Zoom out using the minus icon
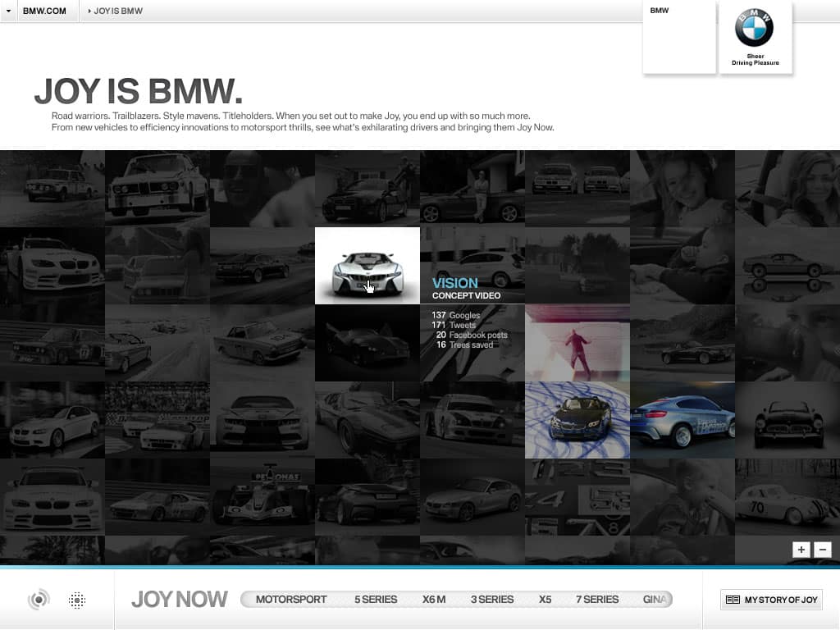 823,550
